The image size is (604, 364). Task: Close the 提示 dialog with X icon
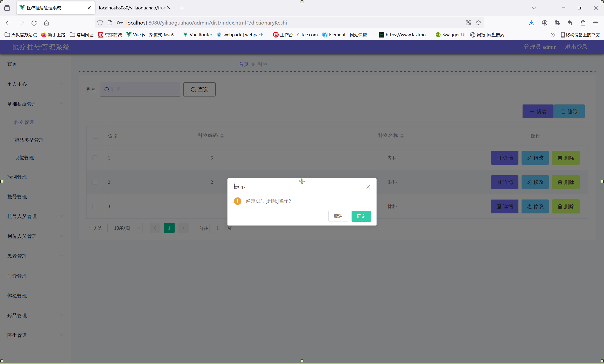(368, 187)
